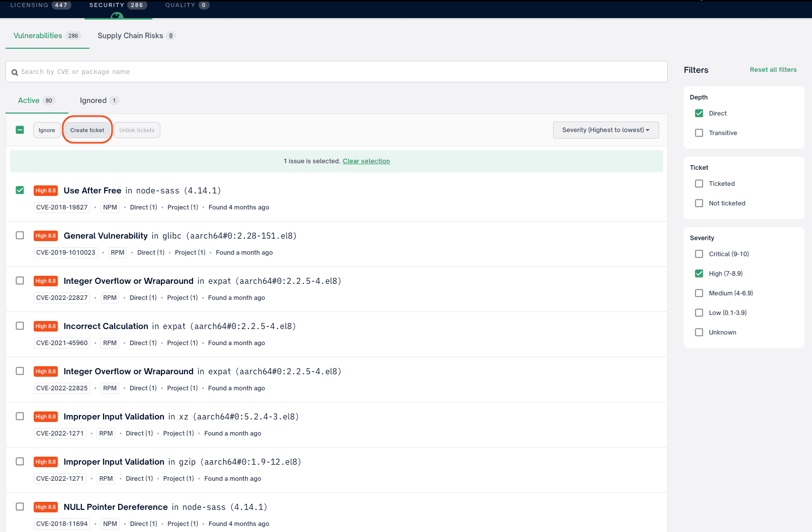This screenshot has height=532, width=812.
Task: Check the Ticketed filter
Action: coord(699,183)
